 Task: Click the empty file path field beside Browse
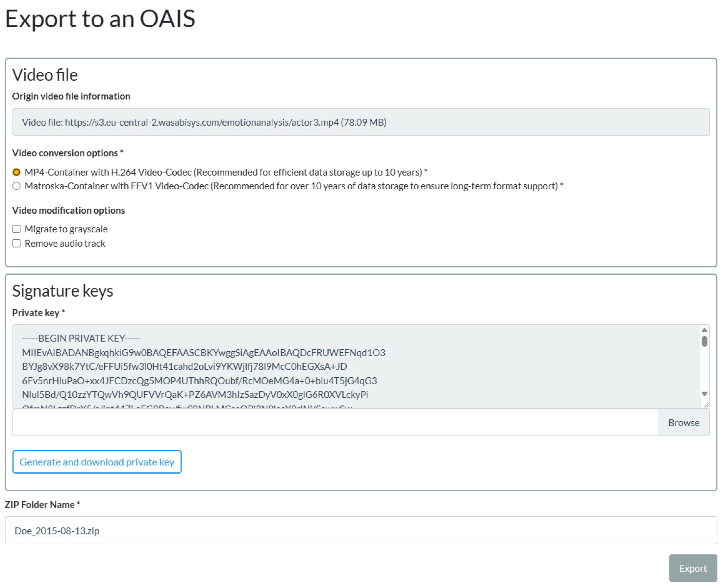point(336,422)
